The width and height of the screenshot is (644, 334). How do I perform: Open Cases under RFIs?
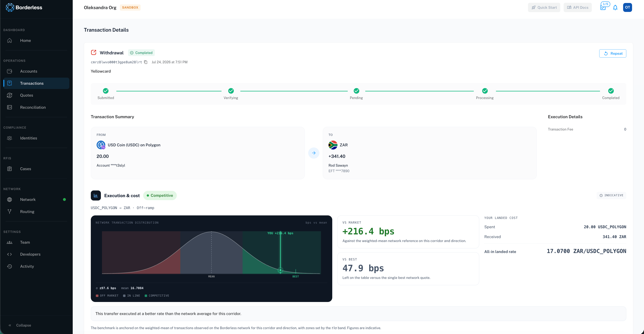coord(36,169)
